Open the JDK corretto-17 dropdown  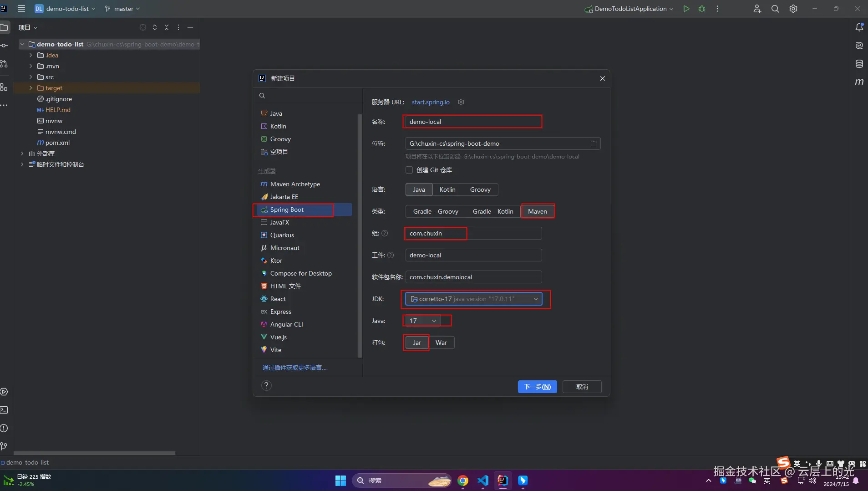pyautogui.click(x=473, y=299)
